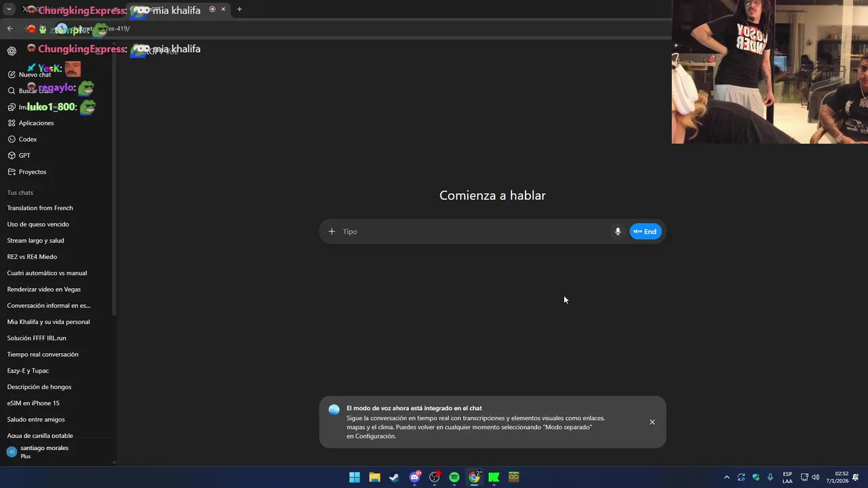
Task: Open santiago morales account menu
Action: pyautogui.click(x=58, y=452)
